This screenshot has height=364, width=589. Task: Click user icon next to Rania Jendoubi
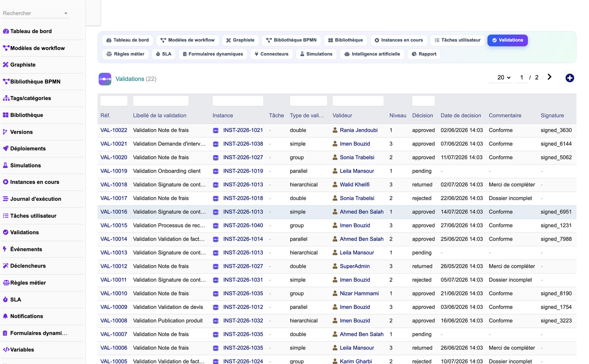point(335,130)
